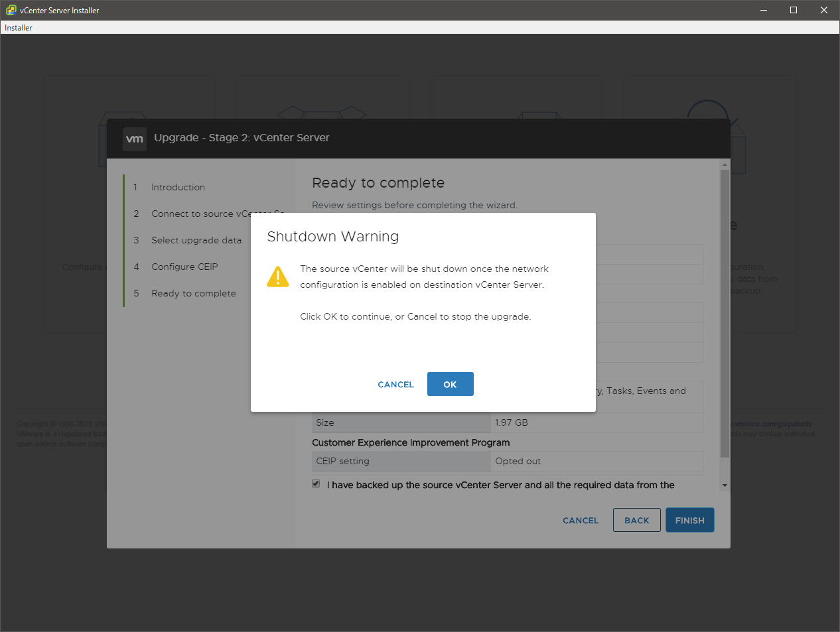Click the vertical scrollbar thumb
Viewport: 840px width, 632px height.
coord(725,312)
